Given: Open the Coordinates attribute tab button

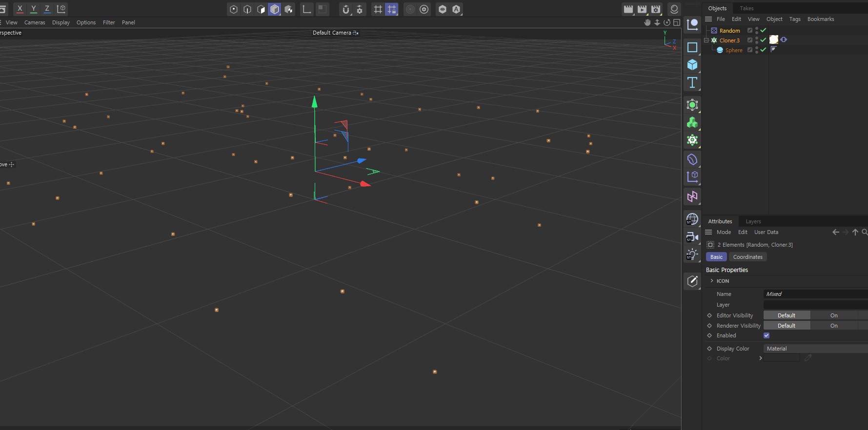Looking at the screenshot, I should (x=747, y=257).
